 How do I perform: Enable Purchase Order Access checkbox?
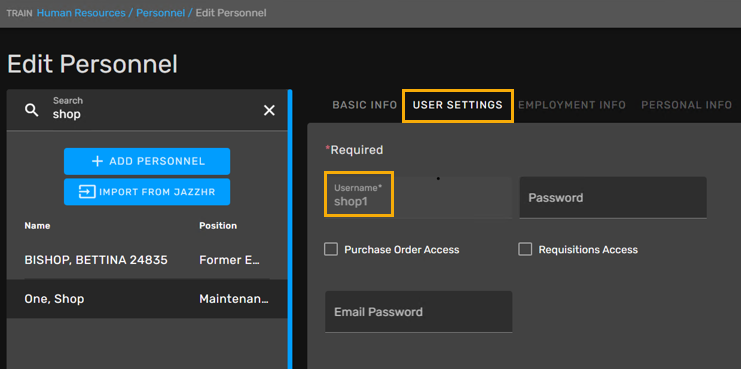tap(331, 249)
